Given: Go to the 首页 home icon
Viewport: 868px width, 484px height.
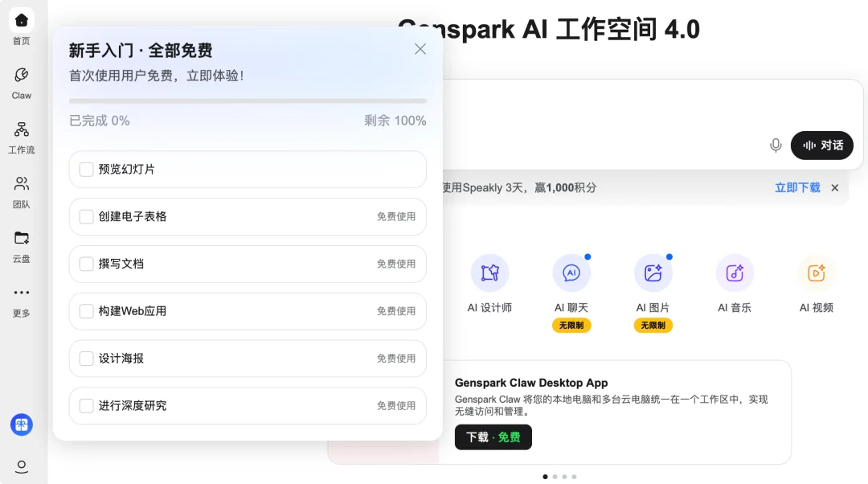Looking at the screenshot, I should coord(22,21).
